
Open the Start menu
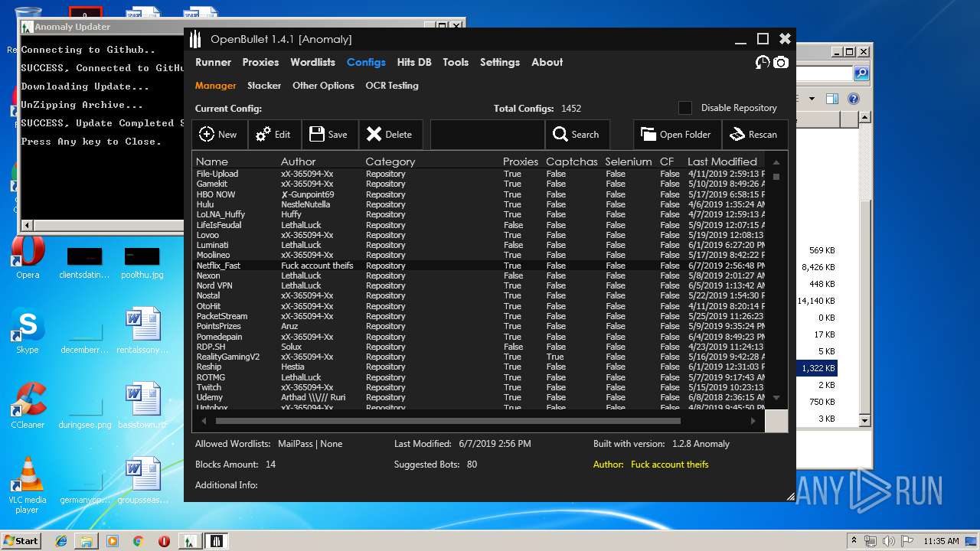tap(21, 540)
